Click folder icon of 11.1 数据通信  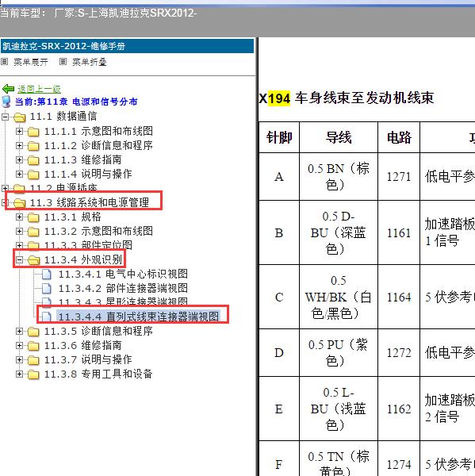click(19, 117)
